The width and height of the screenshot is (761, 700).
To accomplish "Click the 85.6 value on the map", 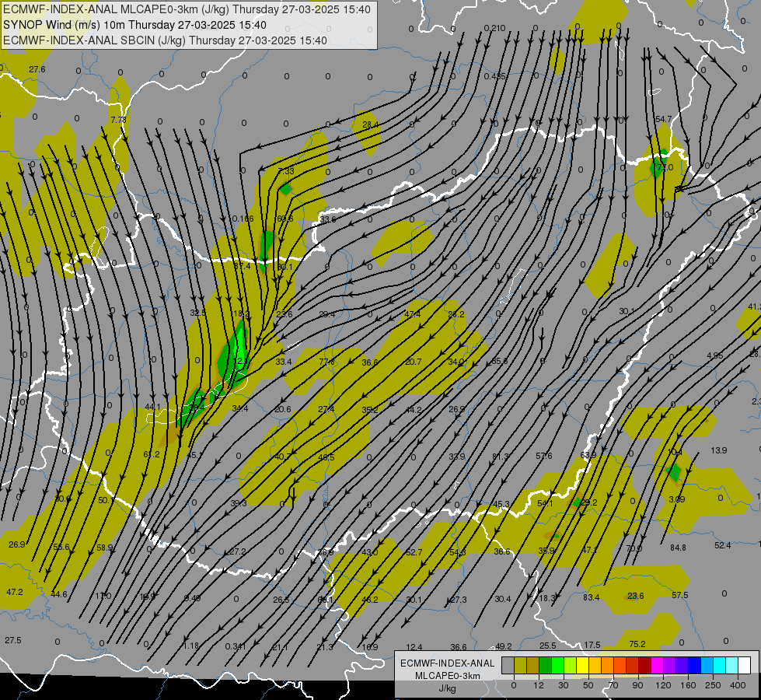I will pyautogui.click(x=499, y=361).
